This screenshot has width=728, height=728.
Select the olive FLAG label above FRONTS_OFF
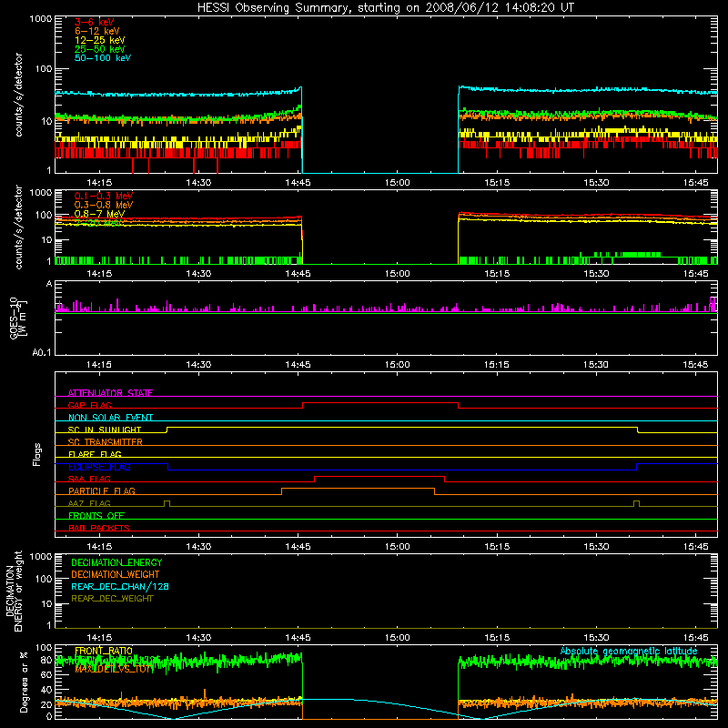coord(89,503)
